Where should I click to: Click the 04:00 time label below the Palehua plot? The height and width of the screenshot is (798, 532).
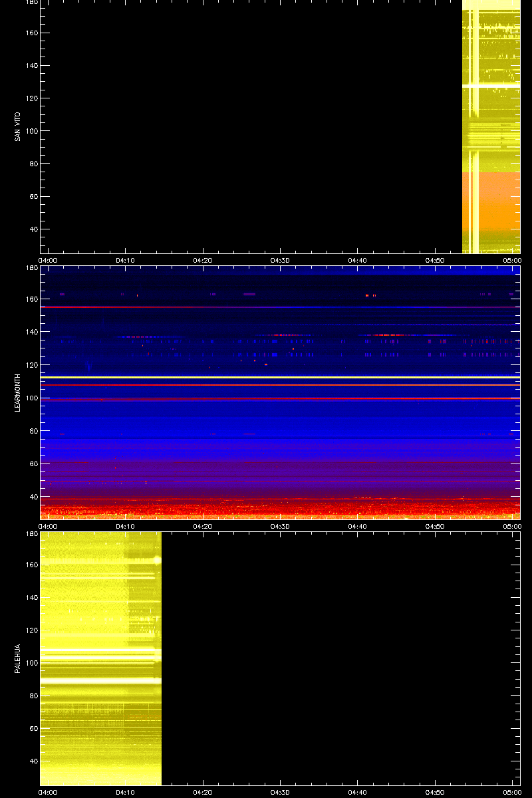coord(48,792)
